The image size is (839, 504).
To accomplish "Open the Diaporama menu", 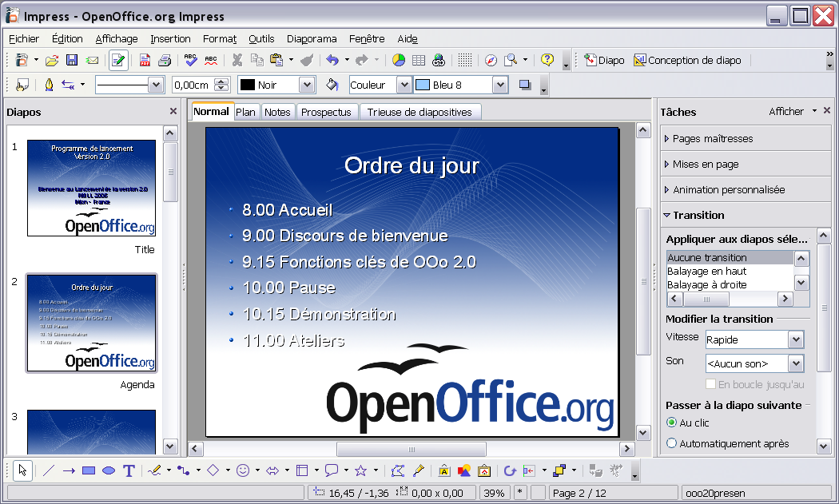I will click(312, 38).
